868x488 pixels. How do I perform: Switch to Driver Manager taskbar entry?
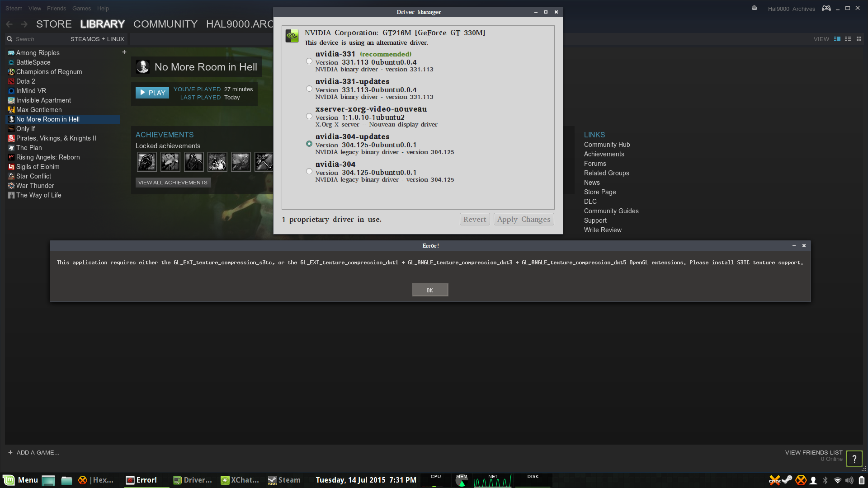193,480
